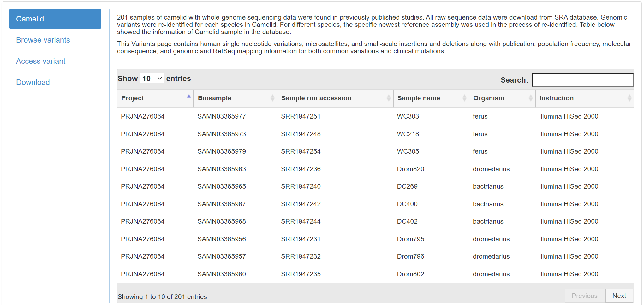Open Download in sidebar
The width and height of the screenshot is (644, 305).
(33, 82)
